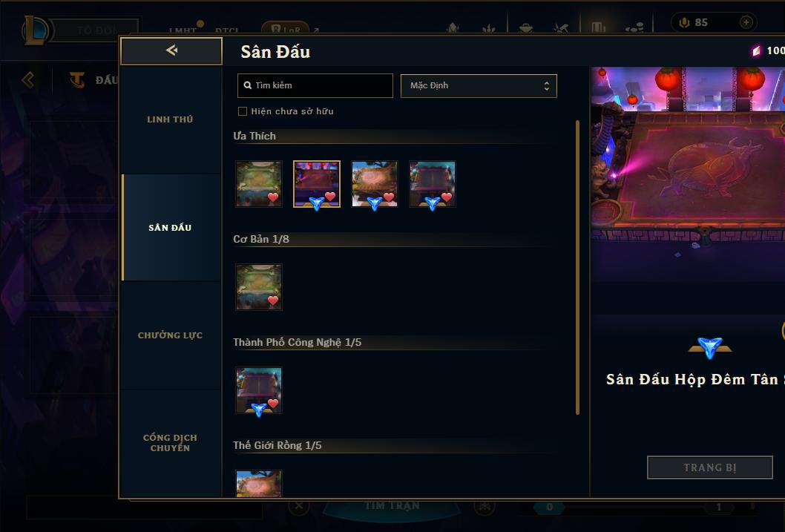Click heart icon on Cơ Bản arena thumbnail
785x532 pixels.
pyautogui.click(x=273, y=301)
